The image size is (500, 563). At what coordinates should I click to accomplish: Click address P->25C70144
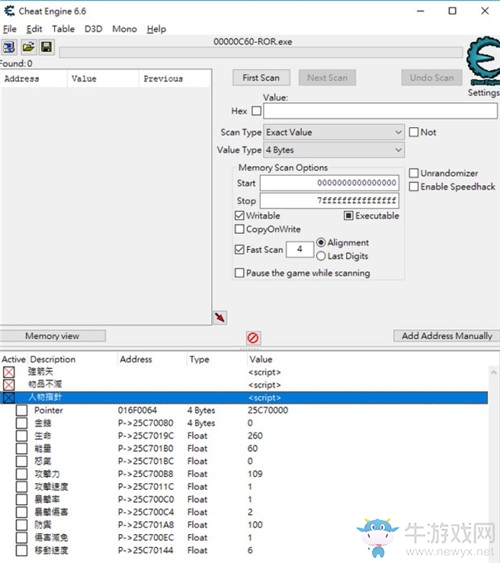click(x=145, y=550)
